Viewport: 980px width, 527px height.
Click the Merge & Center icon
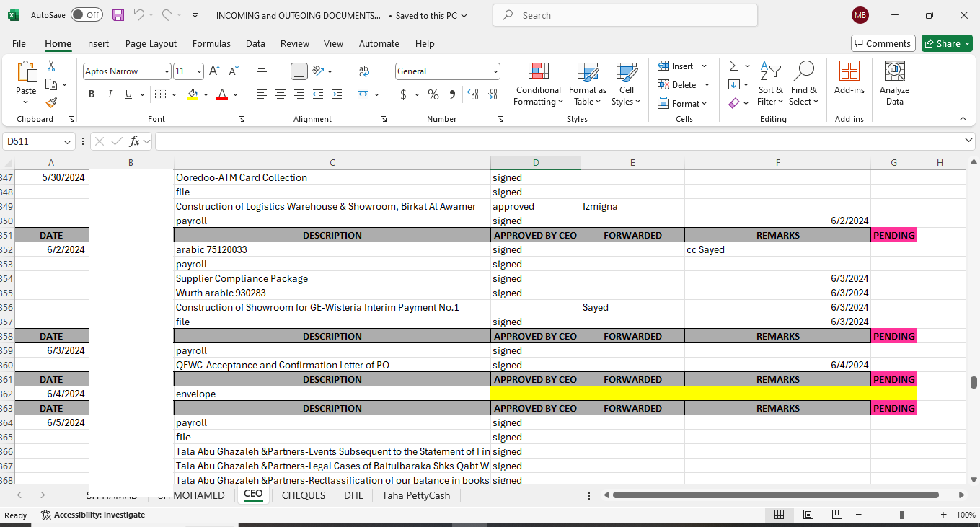point(363,94)
